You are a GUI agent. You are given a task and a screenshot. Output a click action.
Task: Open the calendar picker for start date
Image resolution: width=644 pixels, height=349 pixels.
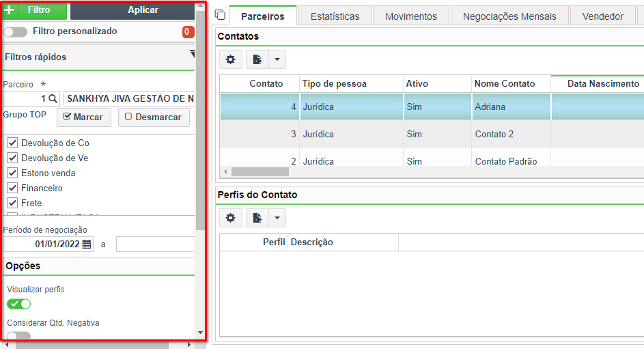[87, 245]
